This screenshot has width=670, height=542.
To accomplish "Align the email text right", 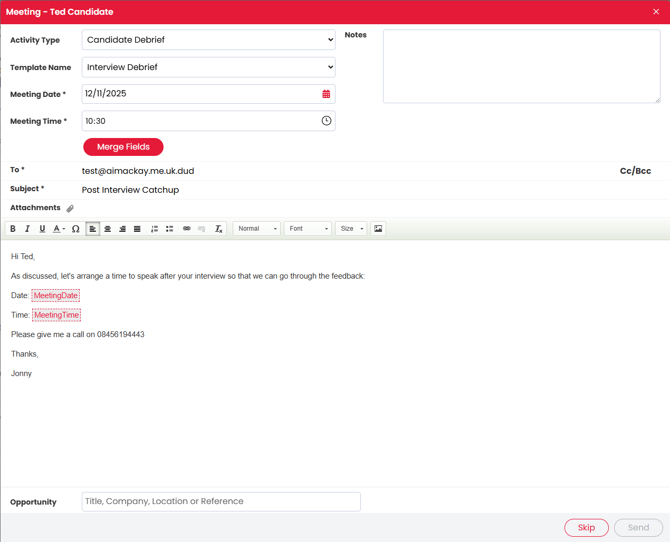I will click(x=122, y=229).
